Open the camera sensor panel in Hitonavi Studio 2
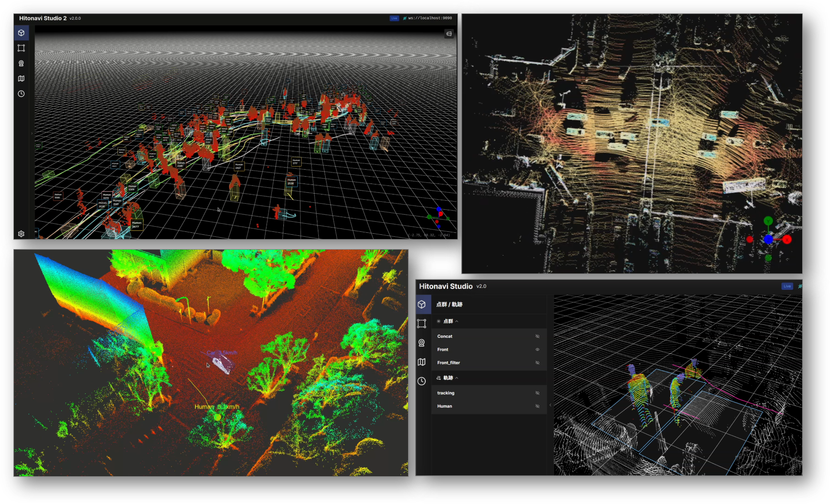Viewport: 830px width, 504px height. [21, 63]
